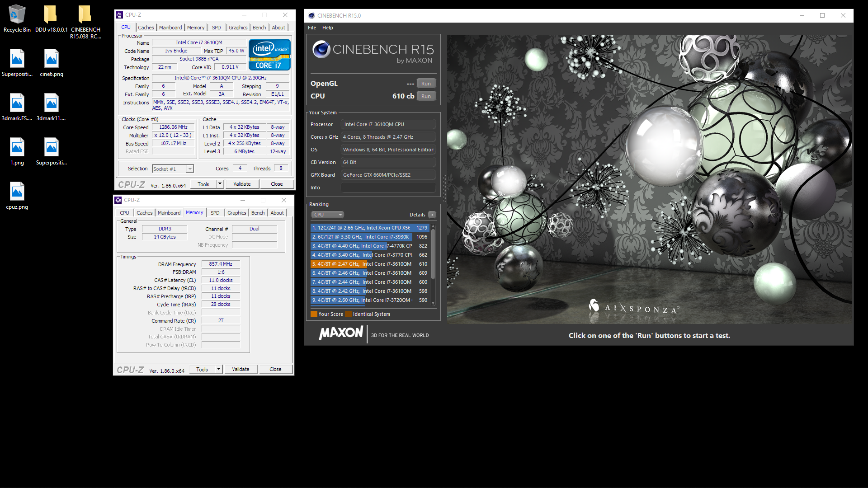Click the Cinebench title bar app icon
This screenshot has width=868, height=488.
(x=311, y=15)
